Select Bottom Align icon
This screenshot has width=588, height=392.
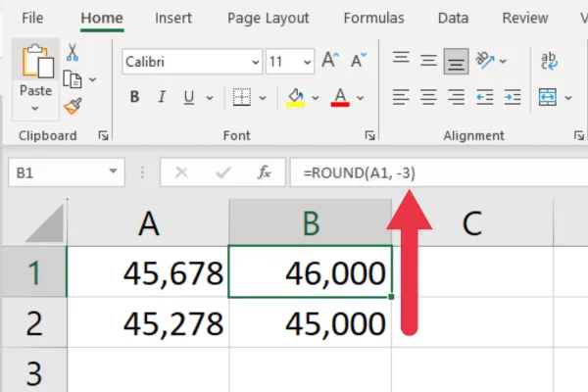pyautogui.click(x=456, y=61)
